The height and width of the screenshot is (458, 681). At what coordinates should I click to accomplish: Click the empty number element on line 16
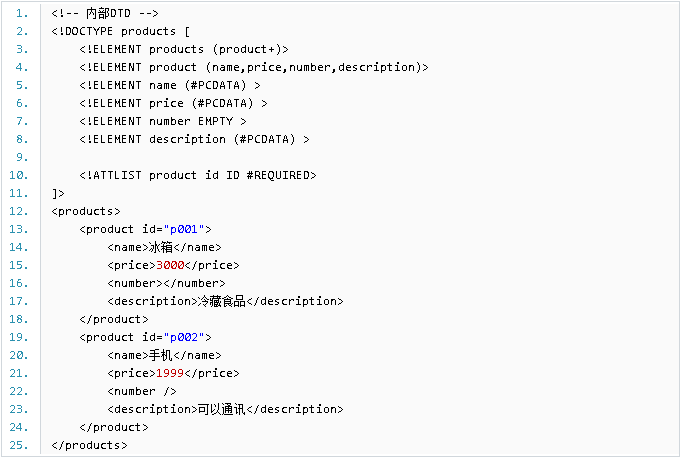coord(166,283)
